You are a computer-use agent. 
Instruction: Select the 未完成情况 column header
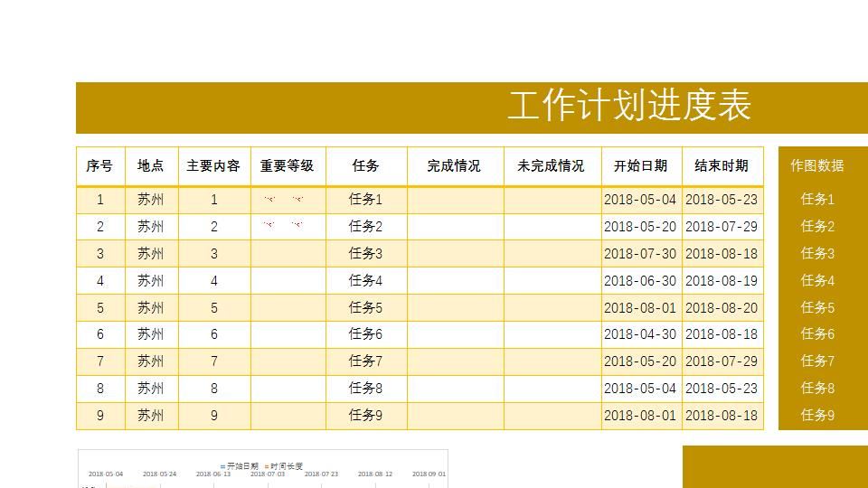pos(552,166)
